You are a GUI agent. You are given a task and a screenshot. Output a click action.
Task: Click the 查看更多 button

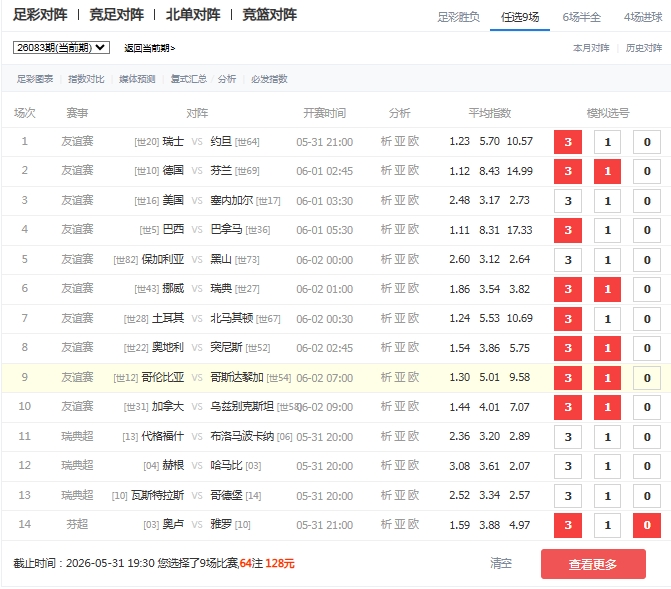click(593, 564)
